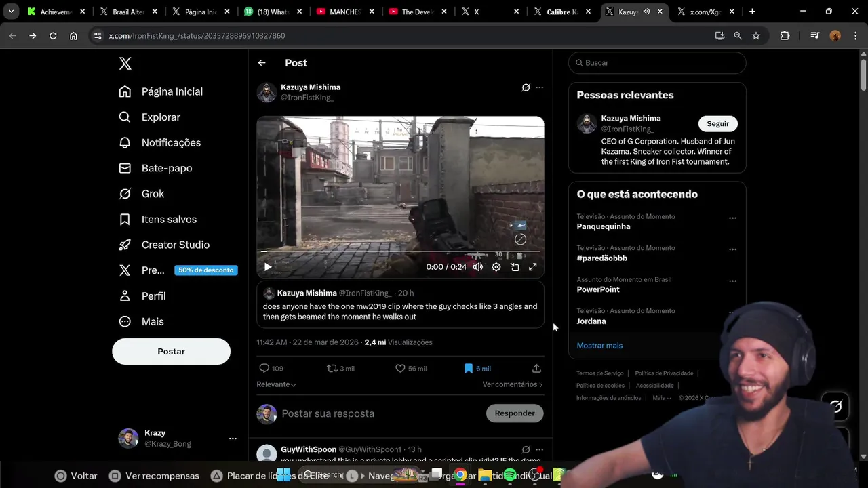Open Chrome extensions menu

[785, 36]
